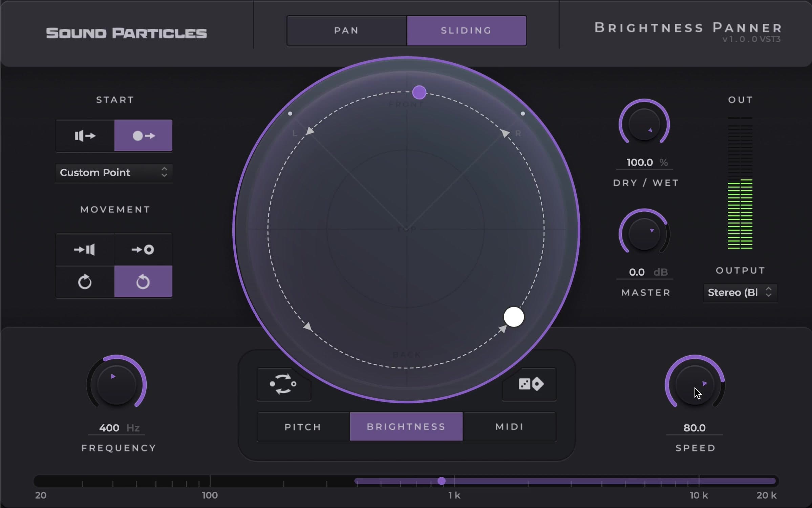Click the Sound Particles logo
This screenshot has width=812, height=508.
tap(126, 33)
